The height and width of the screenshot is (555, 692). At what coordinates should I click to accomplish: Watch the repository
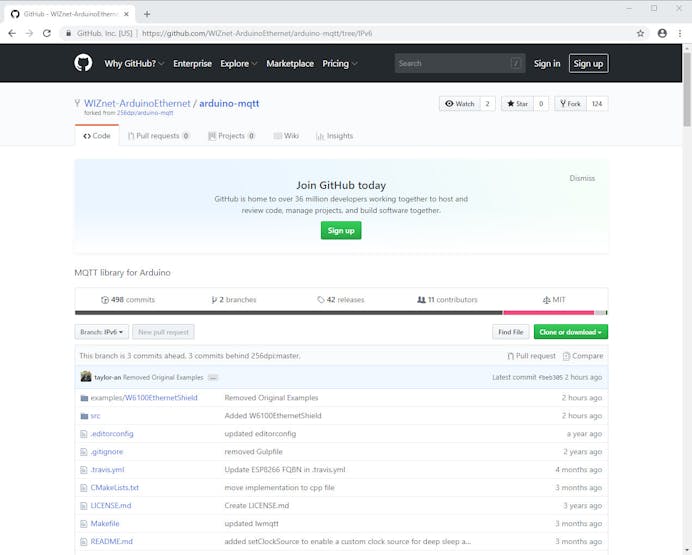click(459, 104)
